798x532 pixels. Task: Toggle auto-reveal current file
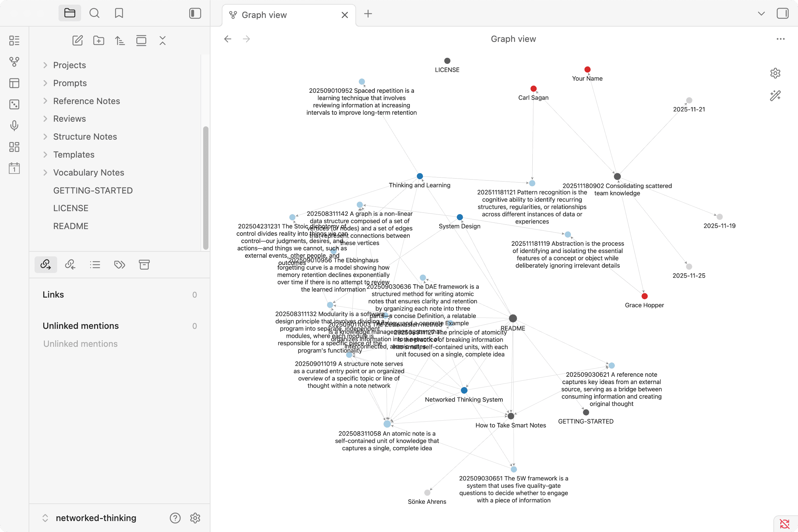[141, 41]
